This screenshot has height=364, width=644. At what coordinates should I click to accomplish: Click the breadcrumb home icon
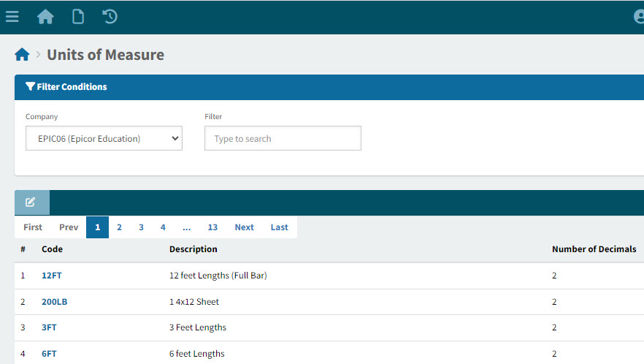(22, 55)
